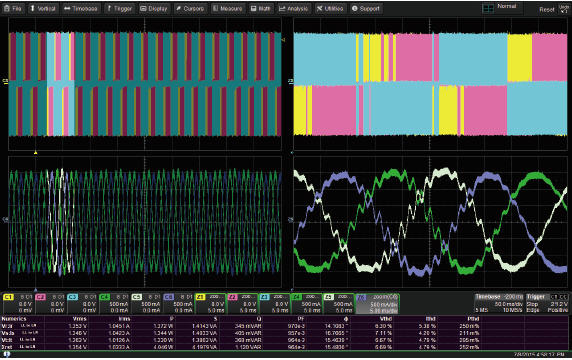Click the Ithd column header

430,319
